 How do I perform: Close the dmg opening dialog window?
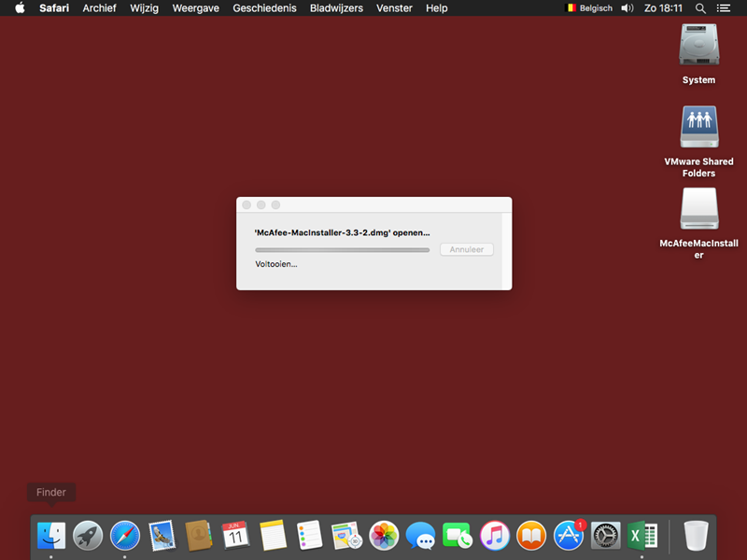tap(247, 204)
